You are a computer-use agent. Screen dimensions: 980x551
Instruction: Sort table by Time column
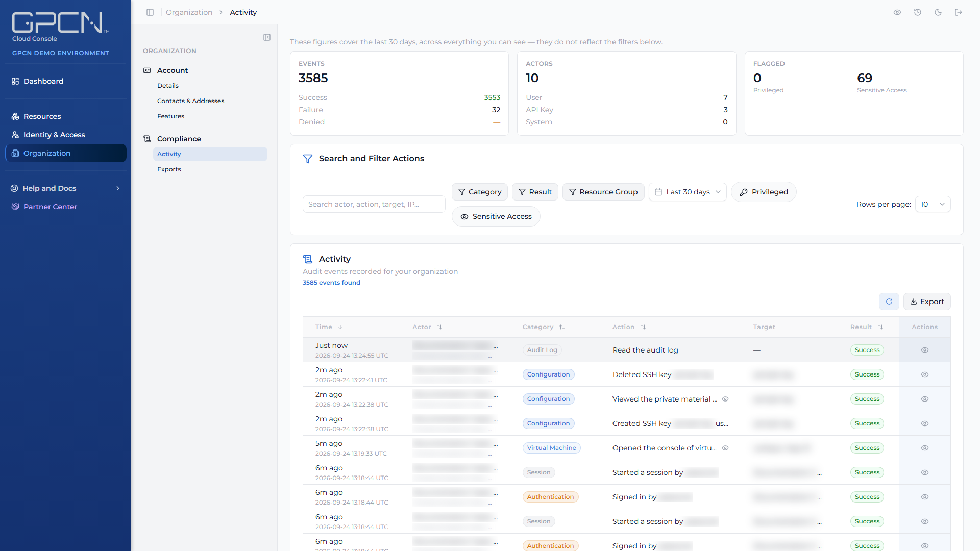(329, 327)
